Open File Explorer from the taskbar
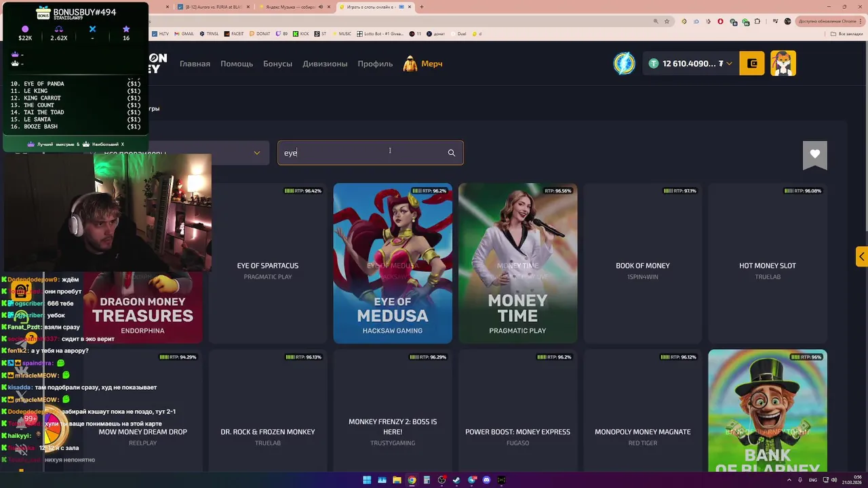 coord(397,480)
